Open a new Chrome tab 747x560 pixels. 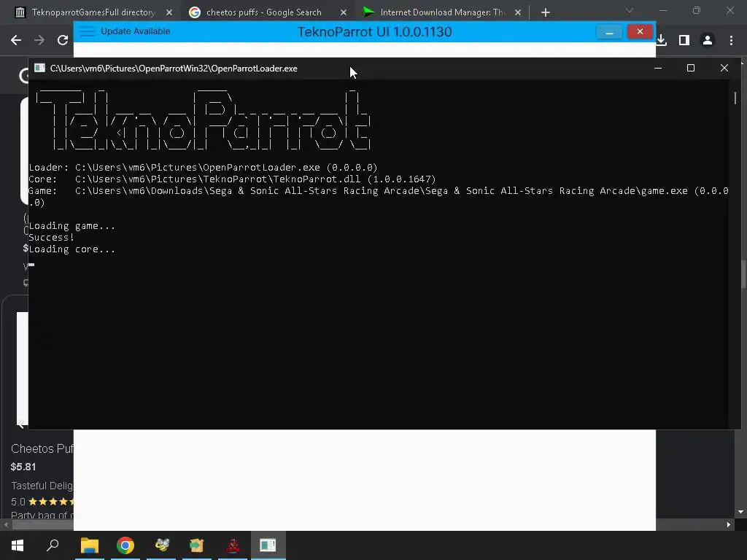(546, 12)
